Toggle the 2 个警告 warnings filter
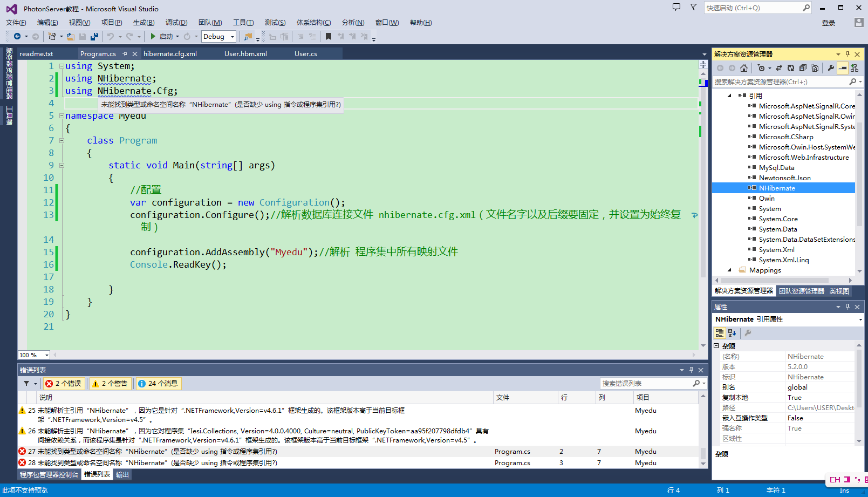Image resolution: width=868 pixels, height=497 pixels. (x=110, y=384)
